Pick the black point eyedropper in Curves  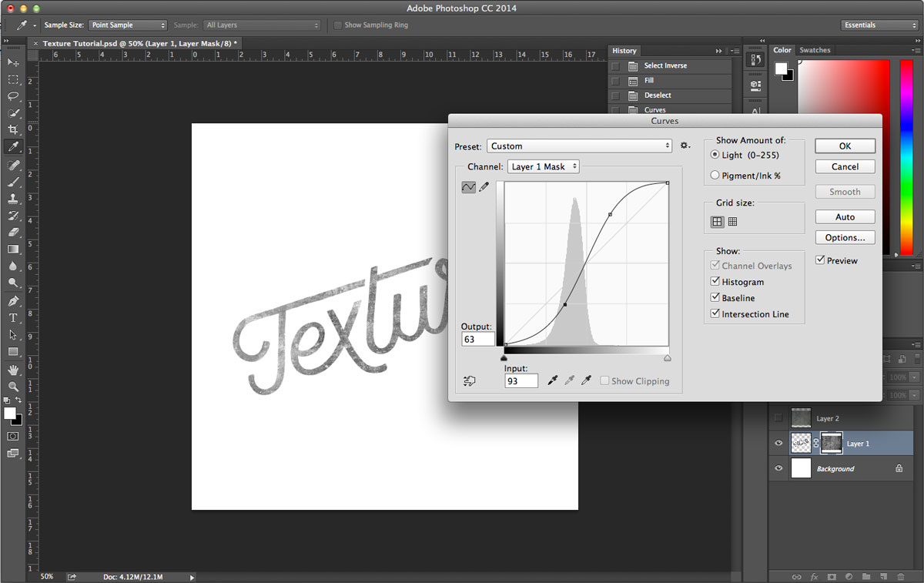[552, 380]
